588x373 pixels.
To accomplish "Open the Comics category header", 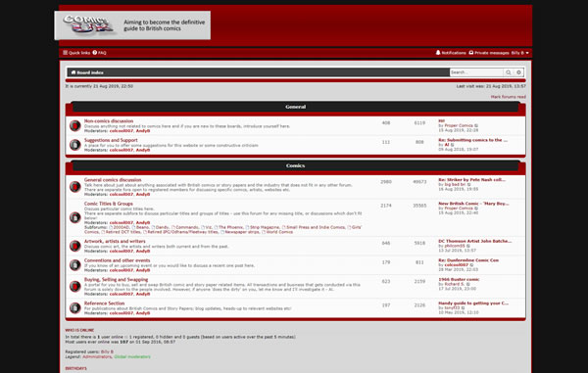I will pyautogui.click(x=296, y=165).
